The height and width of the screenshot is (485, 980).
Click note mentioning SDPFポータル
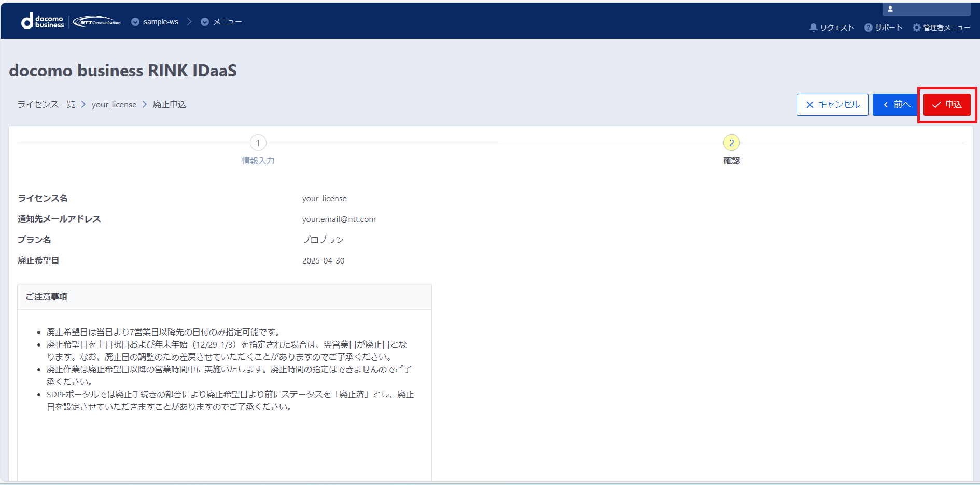230,400
